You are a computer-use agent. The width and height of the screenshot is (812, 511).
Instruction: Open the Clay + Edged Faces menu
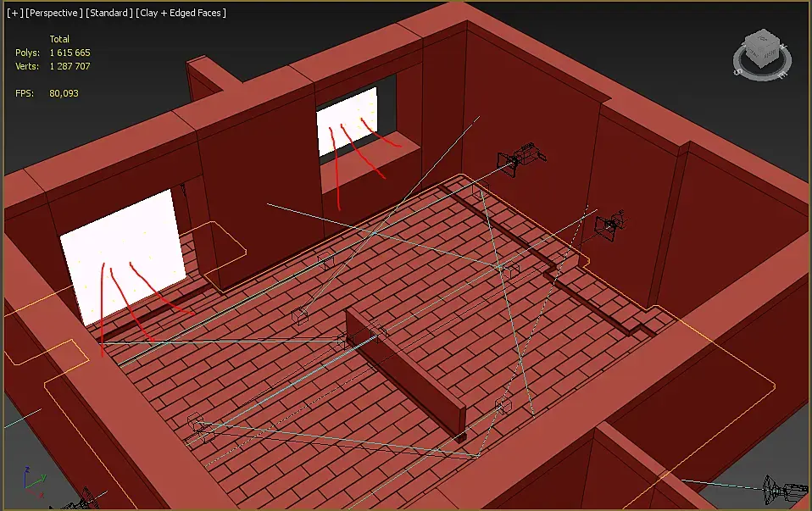pyautogui.click(x=181, y=13)
